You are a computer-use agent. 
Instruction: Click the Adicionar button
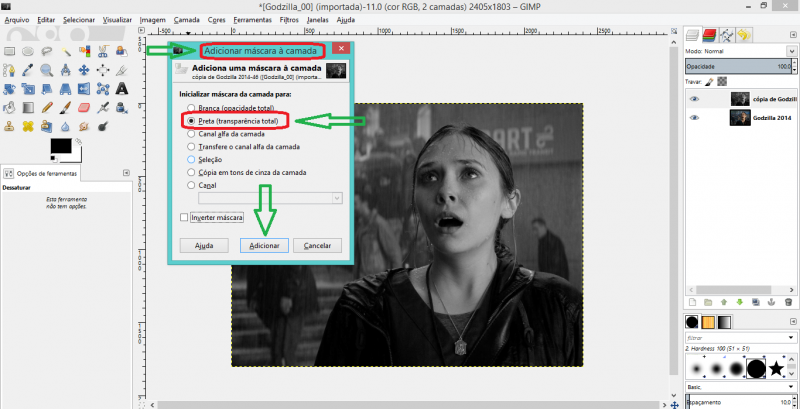pos(265,245)
